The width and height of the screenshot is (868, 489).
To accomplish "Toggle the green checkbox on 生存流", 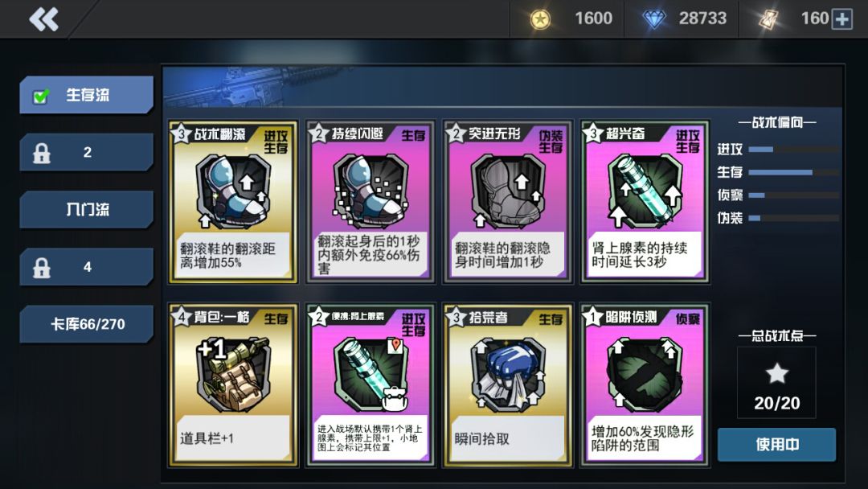I will (x=40, y=97).
